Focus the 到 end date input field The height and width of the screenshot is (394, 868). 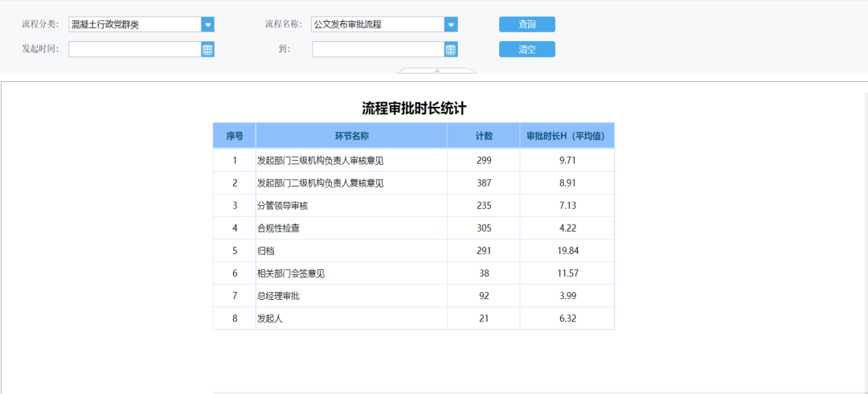point(378,50)
